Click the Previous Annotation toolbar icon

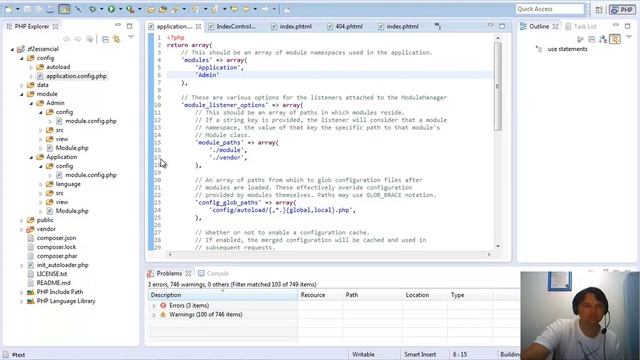(215, 9)
